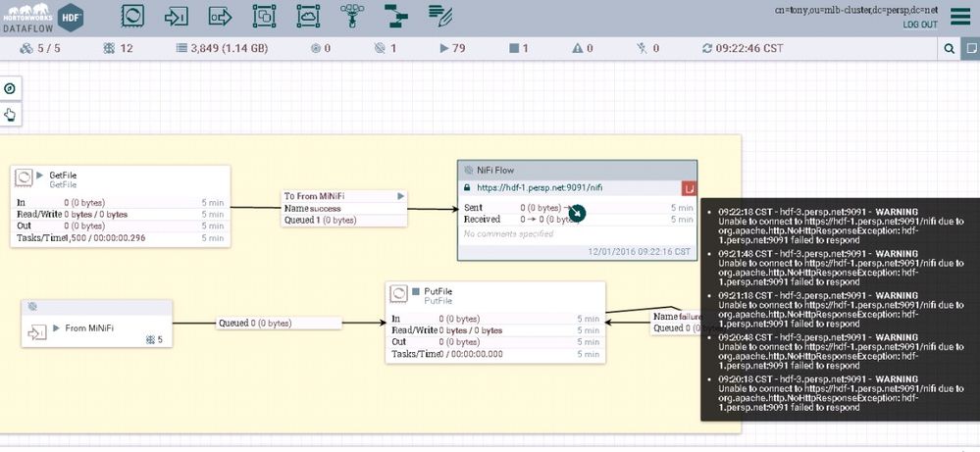
Task: Expand the Operate panel hand button
Action: [x=10, y=114]
